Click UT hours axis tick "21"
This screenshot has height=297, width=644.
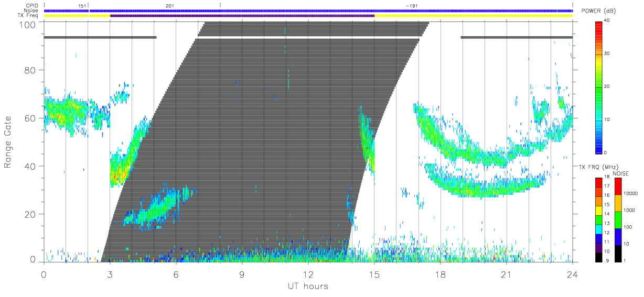[x=507, y=274]
